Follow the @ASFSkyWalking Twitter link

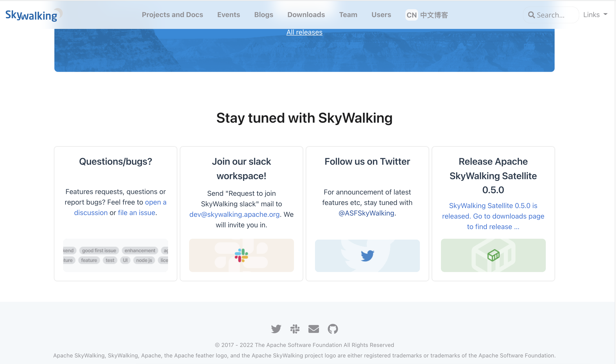[x=366, y=213]
